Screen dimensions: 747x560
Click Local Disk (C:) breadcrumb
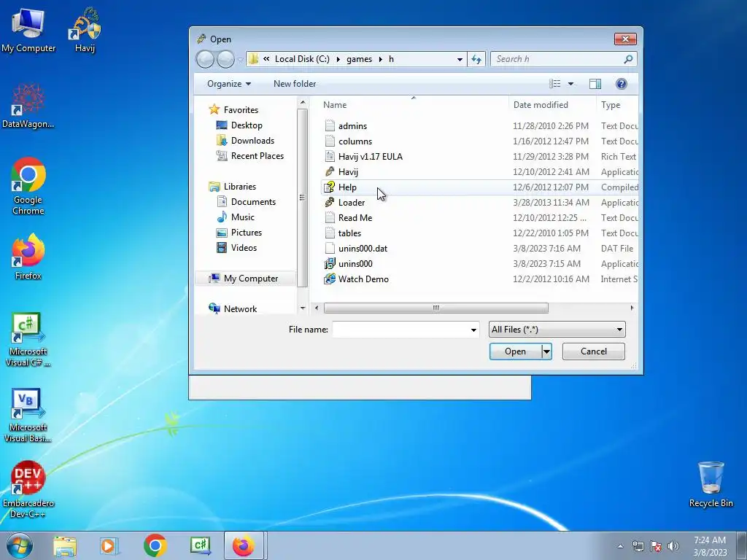pos(302,59)
